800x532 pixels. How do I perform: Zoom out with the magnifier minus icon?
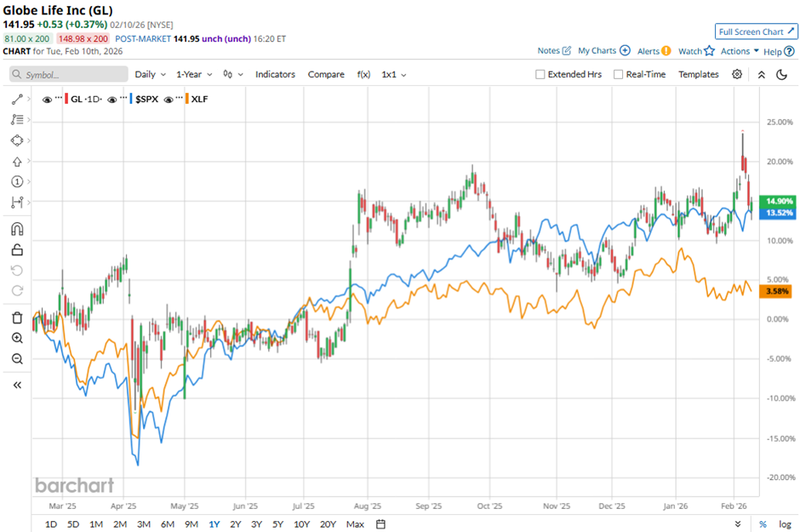point(17,358)
